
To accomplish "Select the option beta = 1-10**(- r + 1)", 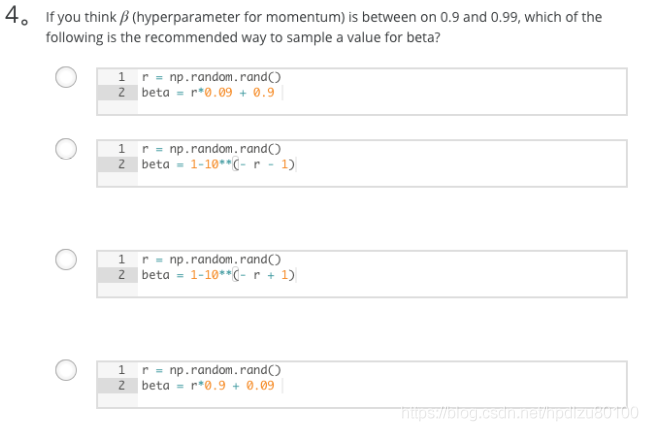I will click(66, 260).
